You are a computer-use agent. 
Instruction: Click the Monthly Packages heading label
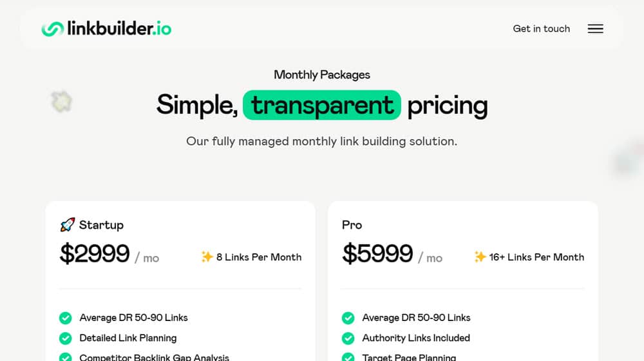(322, 75)
